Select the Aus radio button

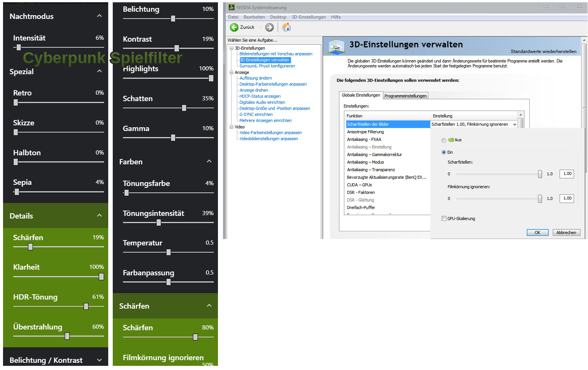click(x=444, y=141)
